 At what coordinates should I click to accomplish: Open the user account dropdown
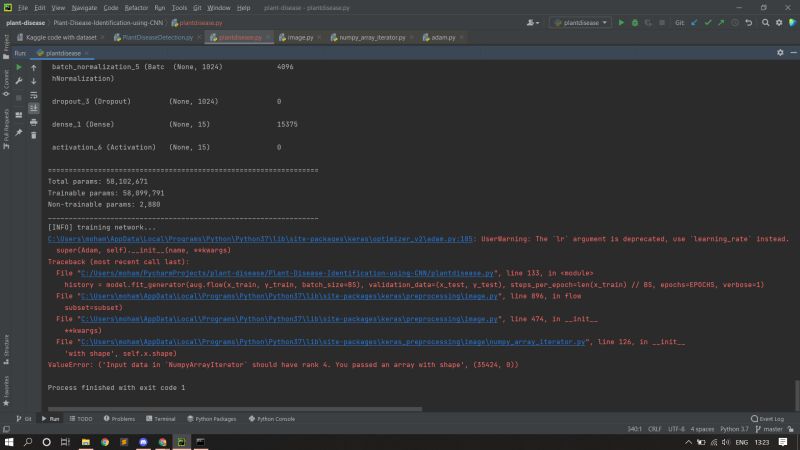point(533,23)
